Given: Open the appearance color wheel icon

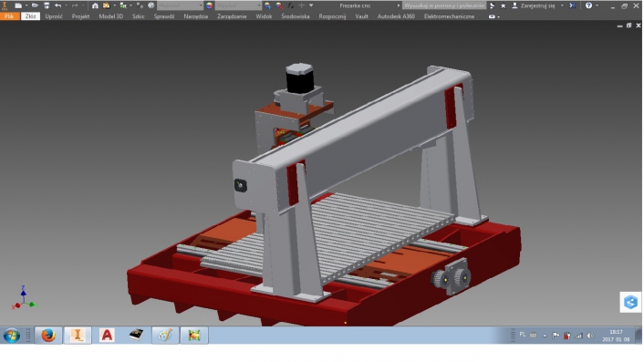Looking at the screenshot, I should 210,5.
